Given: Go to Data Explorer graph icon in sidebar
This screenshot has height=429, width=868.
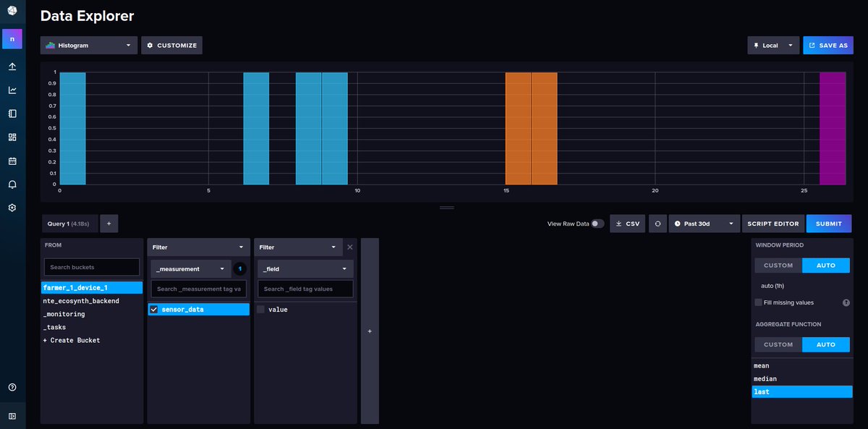Looking at the screenshot, I should [x=12, y=90].
